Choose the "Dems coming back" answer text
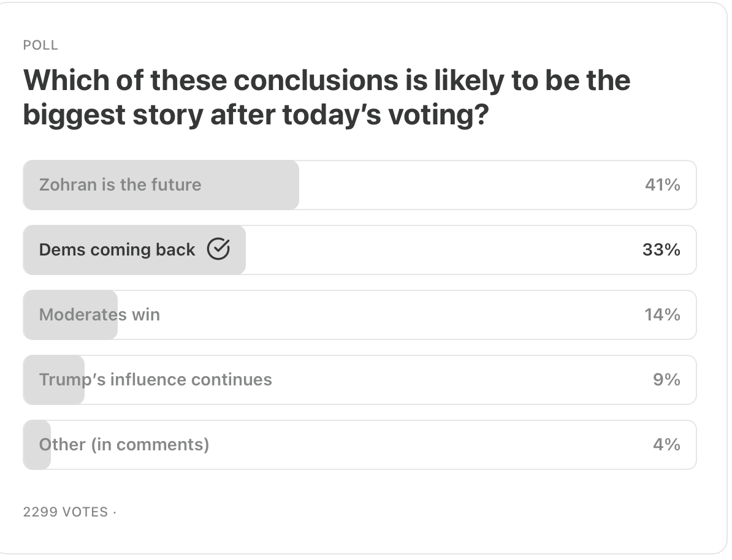Image resolution: width=732 pixels, height=560 pixels. pyautogui.click(x=117, y=250)
